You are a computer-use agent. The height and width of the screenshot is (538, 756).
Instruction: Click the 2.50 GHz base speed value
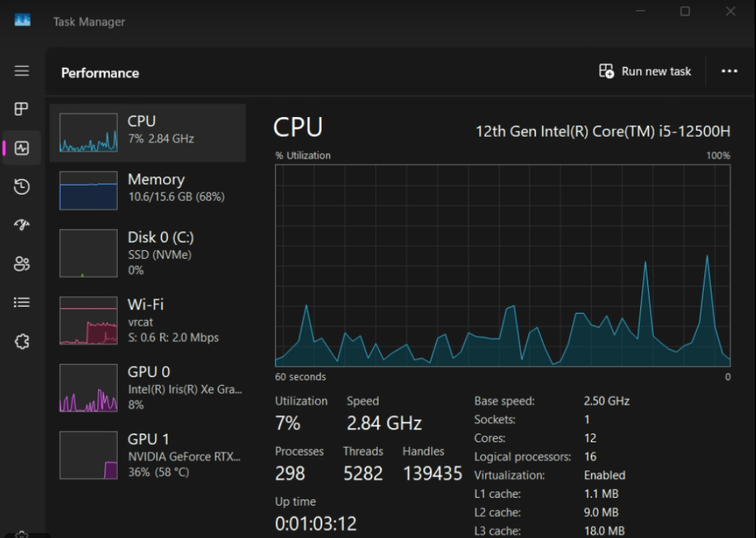pyautogui.click(x=606, y=401)
